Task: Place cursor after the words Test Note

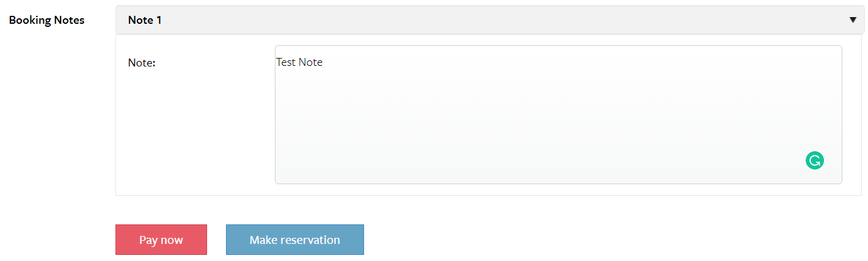Action: coord(324,62)
